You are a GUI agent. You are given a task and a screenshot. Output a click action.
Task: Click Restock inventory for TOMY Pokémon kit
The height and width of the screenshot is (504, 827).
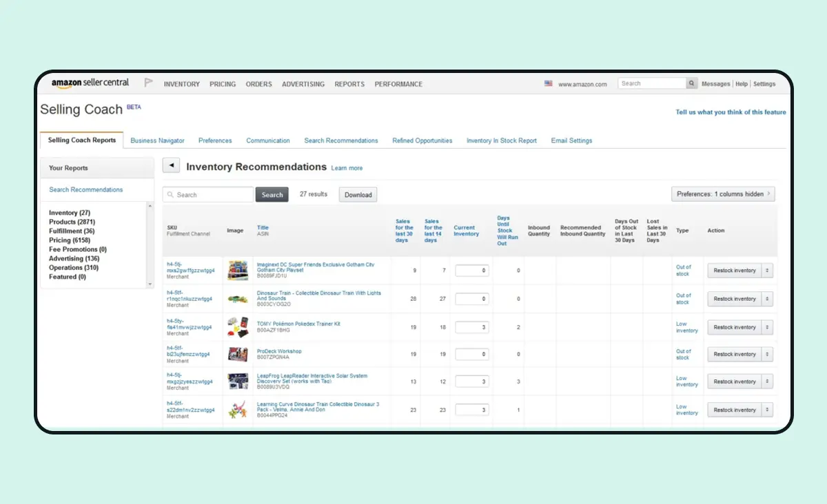point(735,327)
